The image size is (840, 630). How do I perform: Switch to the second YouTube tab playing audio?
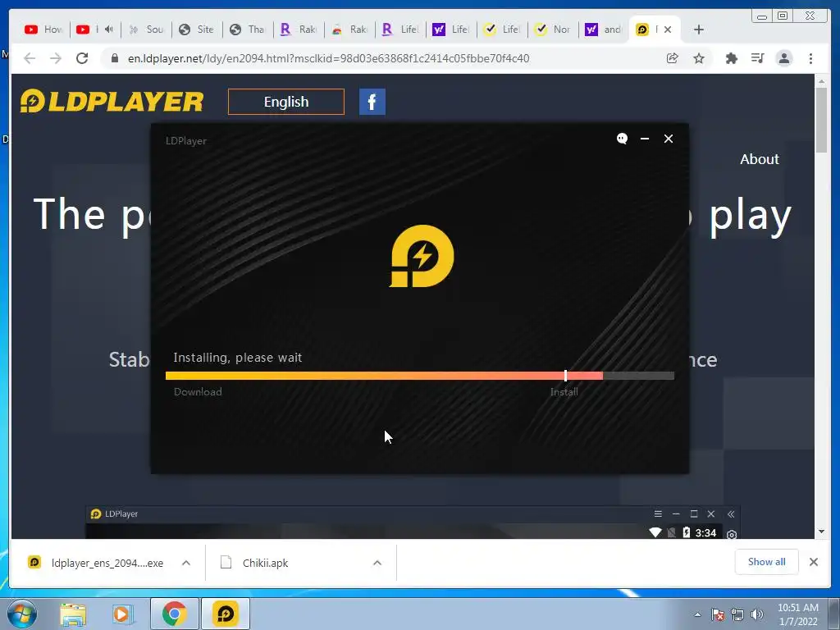(x=94, y=30)
